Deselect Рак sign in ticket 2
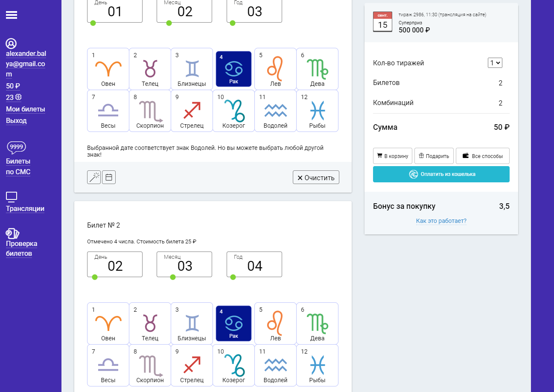554x392 pixels. click(233, 323)
